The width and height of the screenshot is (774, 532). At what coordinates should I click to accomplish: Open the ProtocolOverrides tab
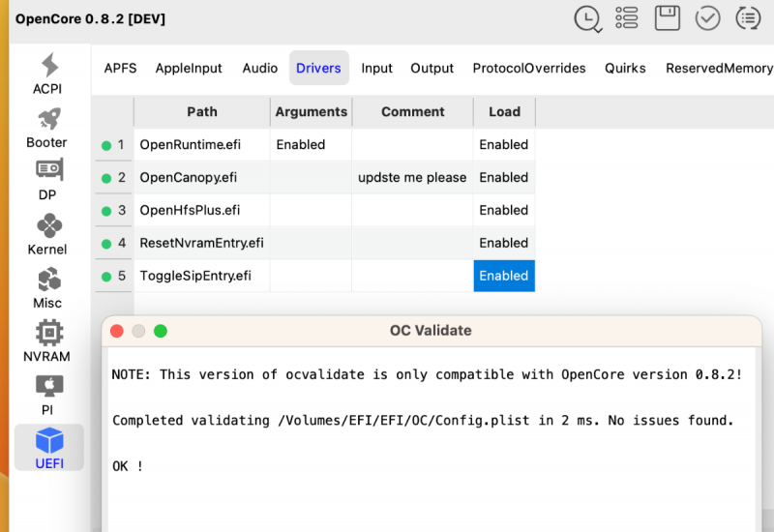tap(528, 69)
